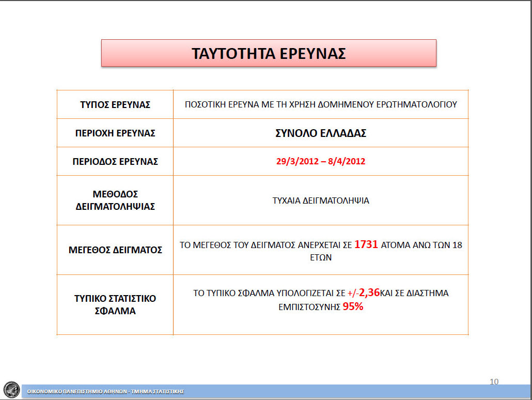
Task: Select the ΠΕΡΙΟΔΟΣ ΕΡΕΥΝΑΣ label cell
Action: click(115, 161)
